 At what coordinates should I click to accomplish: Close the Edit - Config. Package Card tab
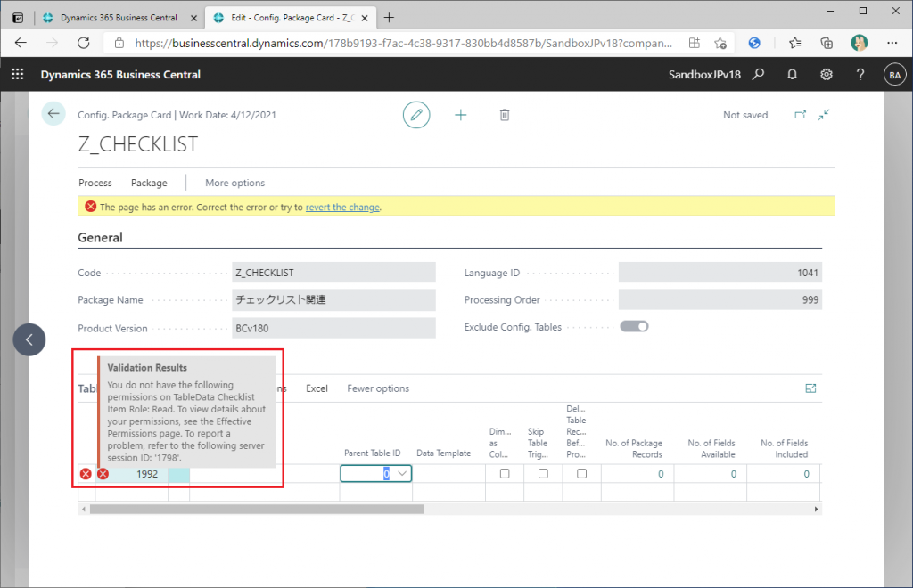pyautogui.click(x=365, y=18)
